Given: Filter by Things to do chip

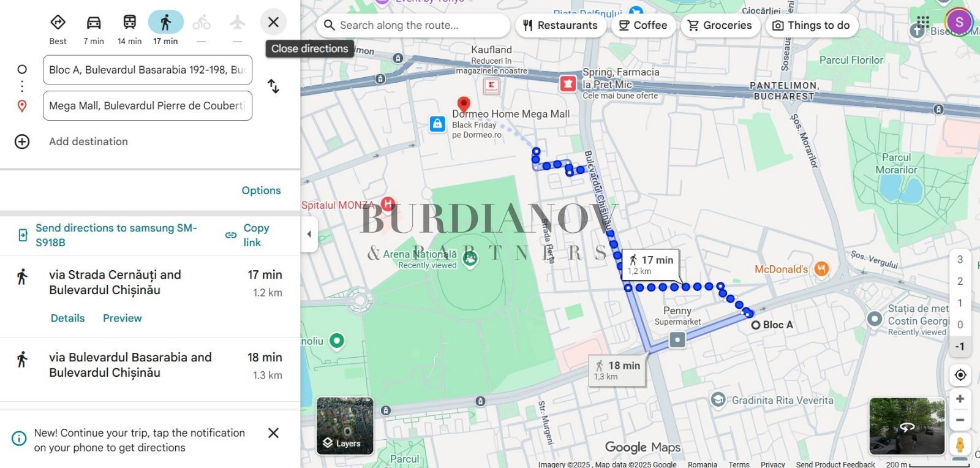Looking at the screenshot, I should coord(812,25).
